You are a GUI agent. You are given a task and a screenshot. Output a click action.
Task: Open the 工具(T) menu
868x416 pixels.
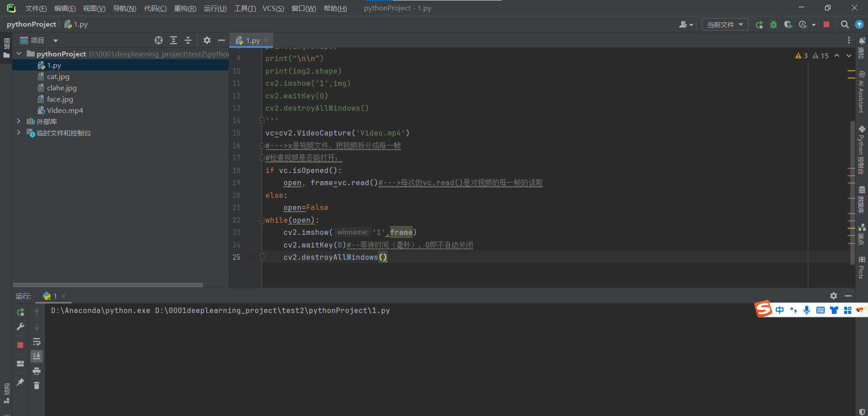point(245,9)
